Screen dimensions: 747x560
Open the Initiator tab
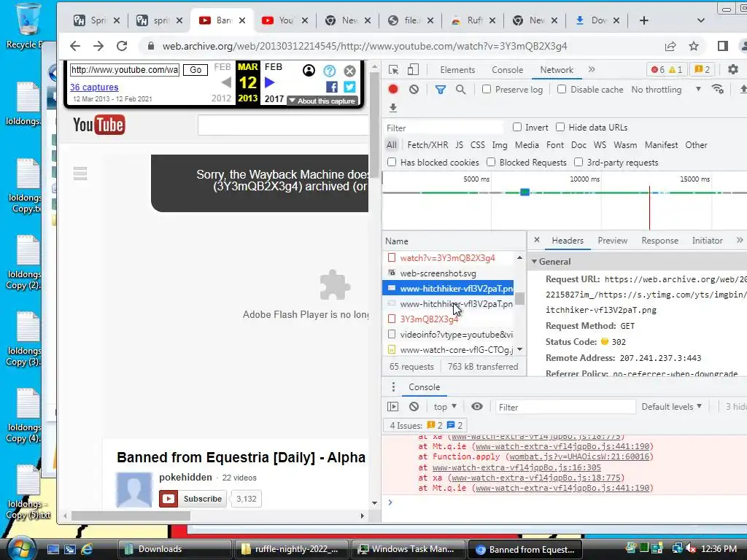(707, 241)
